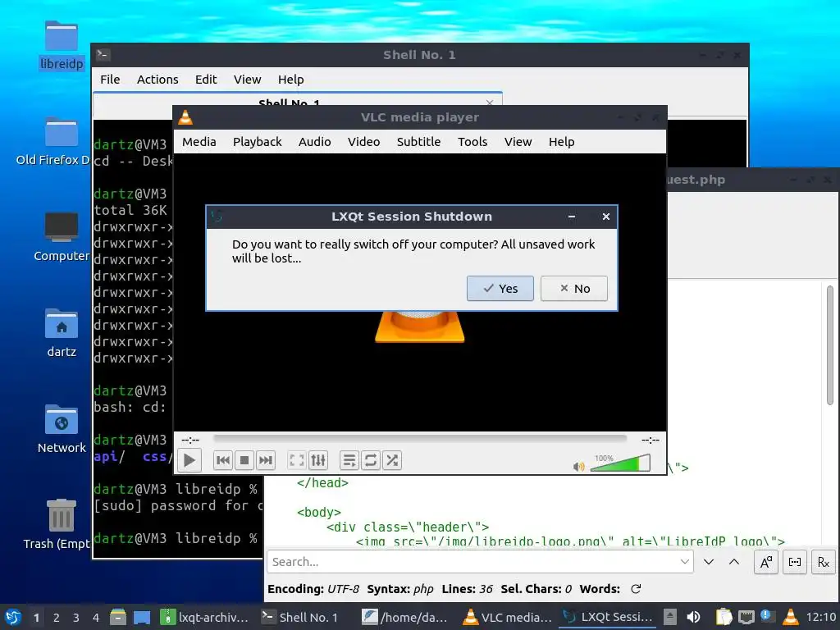Close the Shell No. 1 terminal tab
Screen dimensions: 840x630
pyautogui.click(x=490, y=102)
